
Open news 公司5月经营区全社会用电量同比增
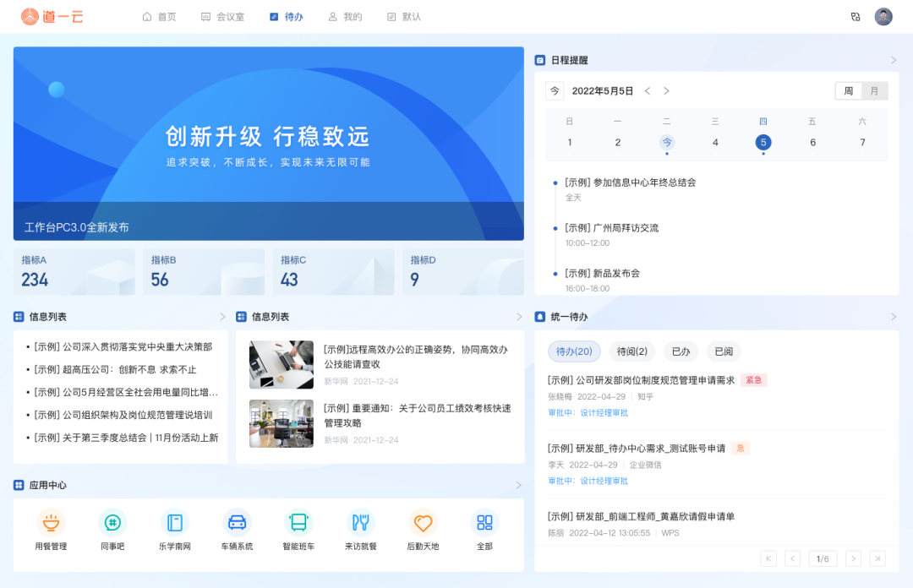click(126, 392)
